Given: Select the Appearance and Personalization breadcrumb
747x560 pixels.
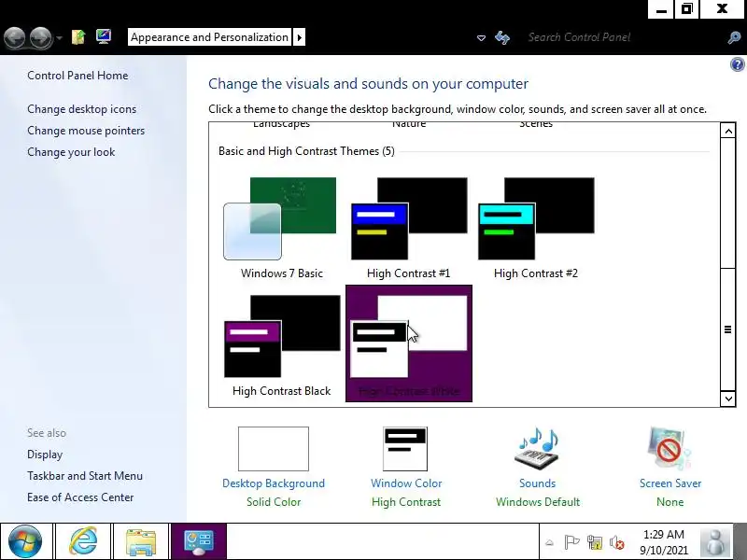Looking at the screenshot, I should (x=209, y=37).
